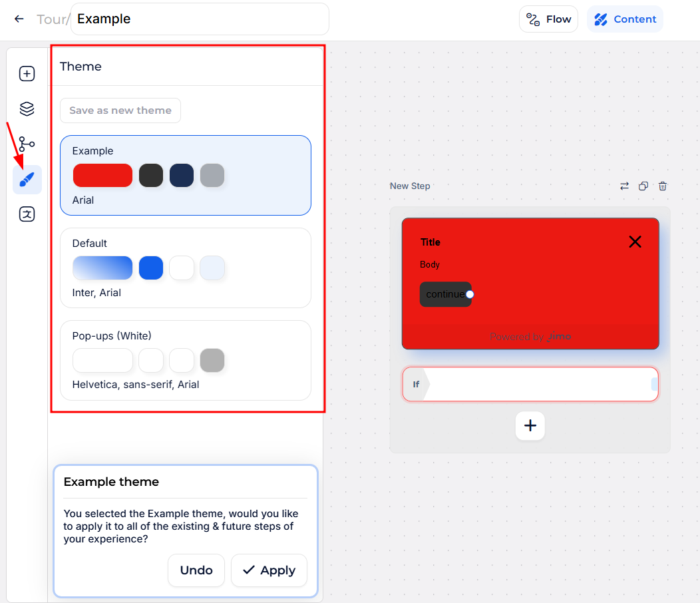This screenshot has width=700, height=603.
Task: Click the back arrow next to Tour
Action: click(x=19, y=19)
